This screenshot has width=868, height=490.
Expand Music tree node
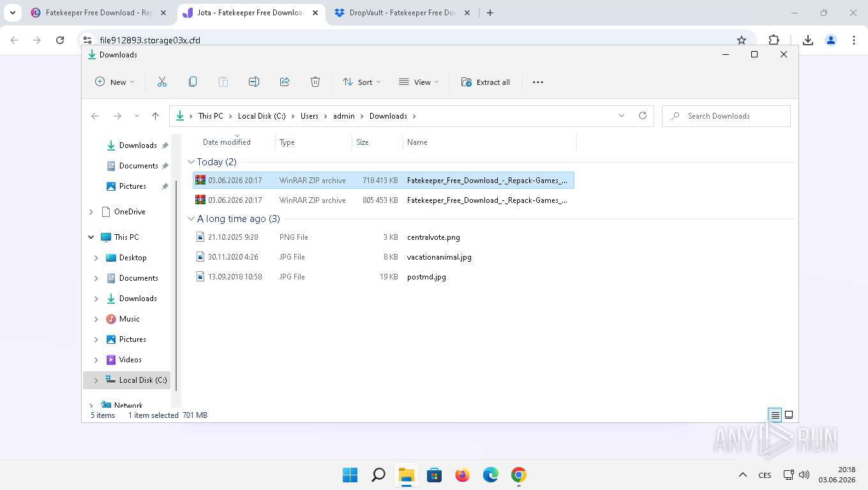(96, 319)
